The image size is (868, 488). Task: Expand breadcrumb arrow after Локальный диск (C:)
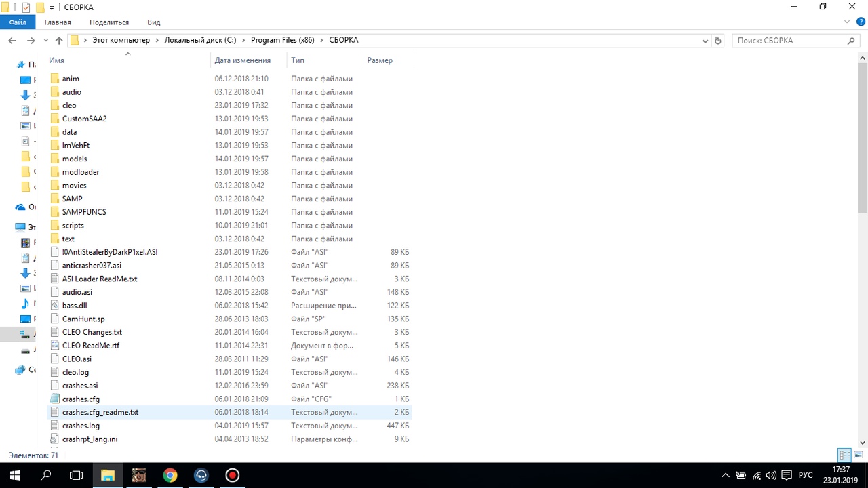pyautogui.click(x=243, y=41)
